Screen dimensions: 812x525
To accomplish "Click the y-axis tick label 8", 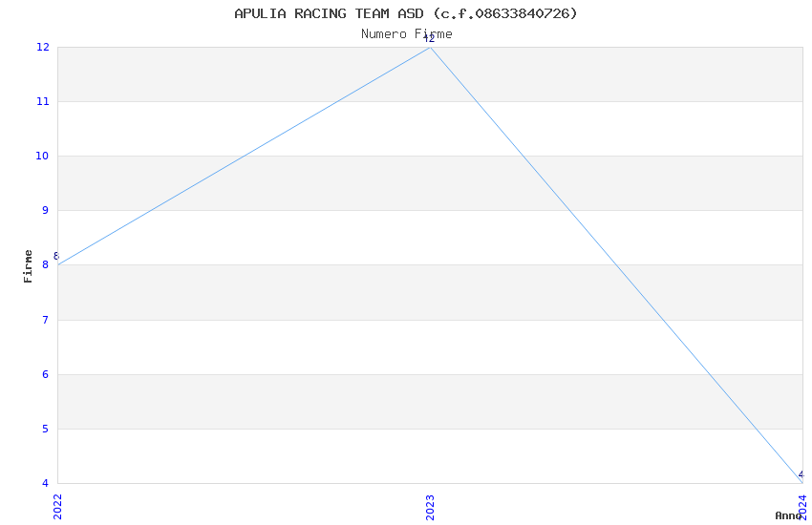I will tap(46, 264).
